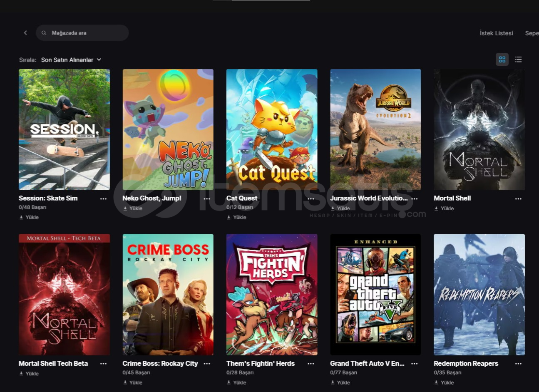Image resolution: width=539 pixels, height=392 pixels.
Task: Install Neko Ghost, Jump! via Yükle
Action: (133, 208)
